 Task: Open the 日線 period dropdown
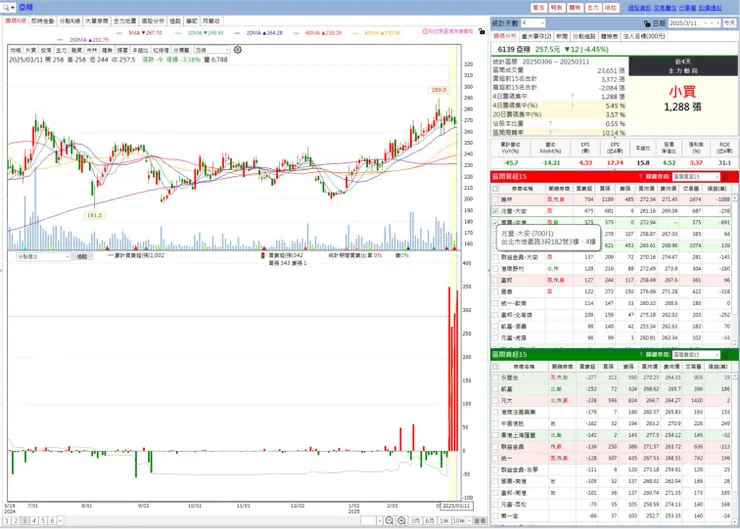(x=212, y=50)
